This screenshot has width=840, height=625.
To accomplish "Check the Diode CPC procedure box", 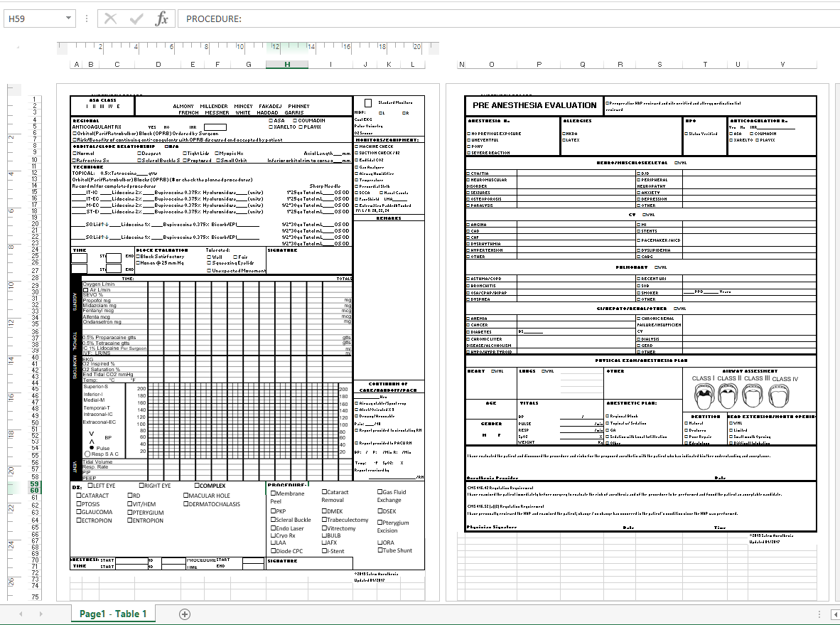I will pyautogui.click(x=273, y=550).
